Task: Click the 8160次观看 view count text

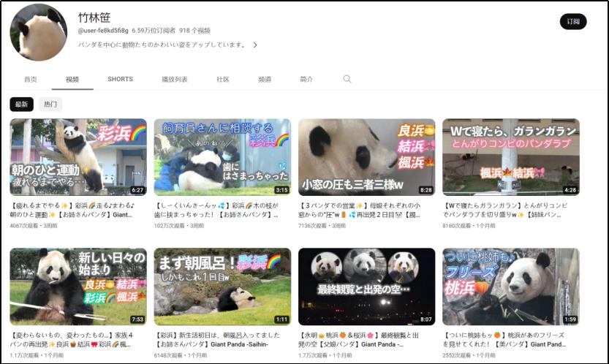Action: click(x=457, y=226)
